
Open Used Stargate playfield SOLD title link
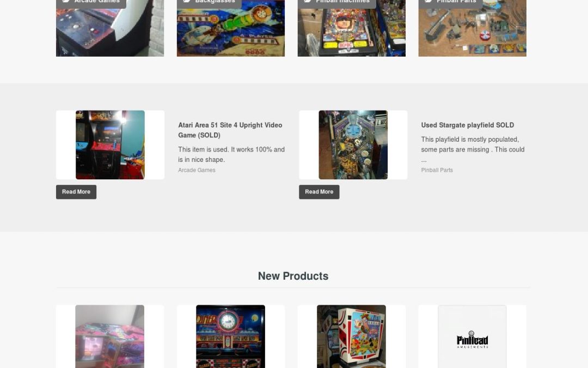coord(467,125)
